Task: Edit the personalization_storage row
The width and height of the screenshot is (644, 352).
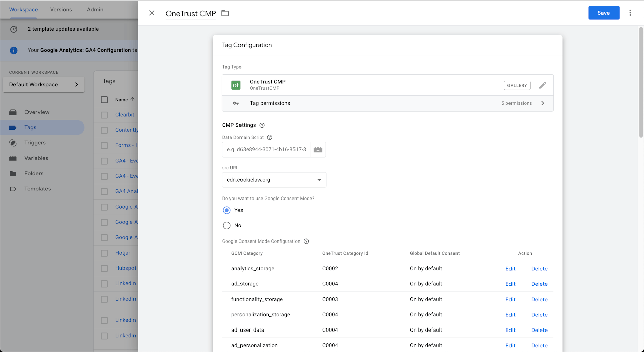Action: [510, 315]
